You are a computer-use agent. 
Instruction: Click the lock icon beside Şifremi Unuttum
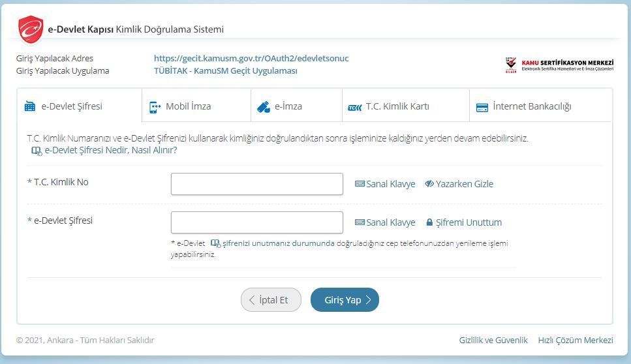429,222
